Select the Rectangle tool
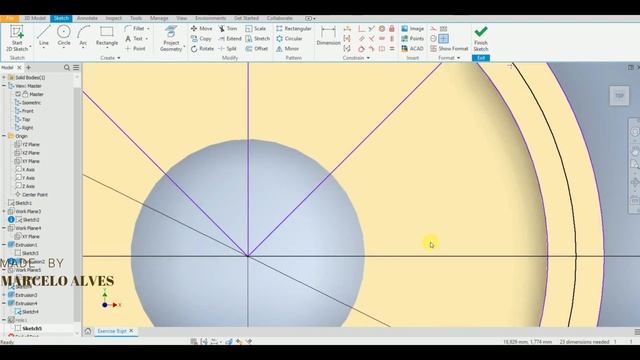Viewport: 640px width, 360px height. tap(107, 36)
